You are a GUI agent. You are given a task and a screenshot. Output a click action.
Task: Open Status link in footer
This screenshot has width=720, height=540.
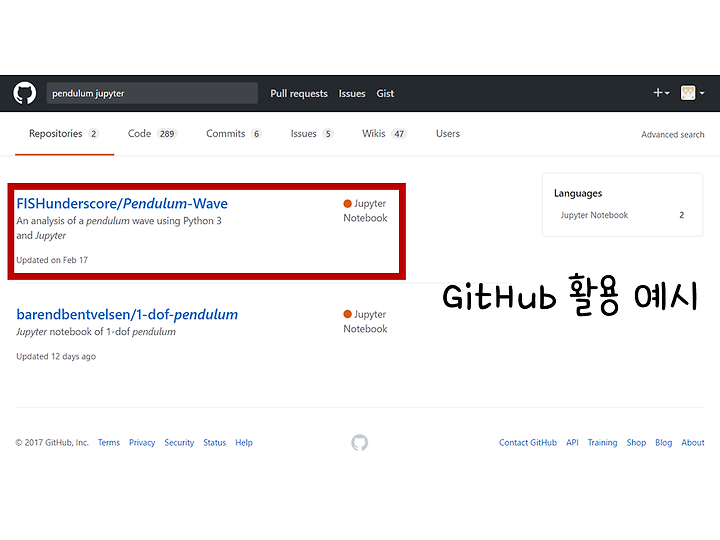coord(214,443)
